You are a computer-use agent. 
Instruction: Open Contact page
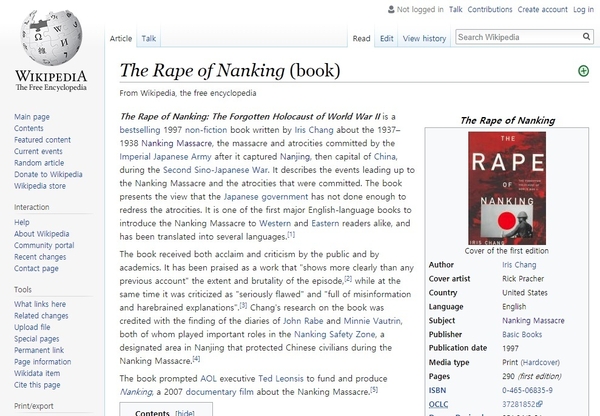(x=36, y=268)
